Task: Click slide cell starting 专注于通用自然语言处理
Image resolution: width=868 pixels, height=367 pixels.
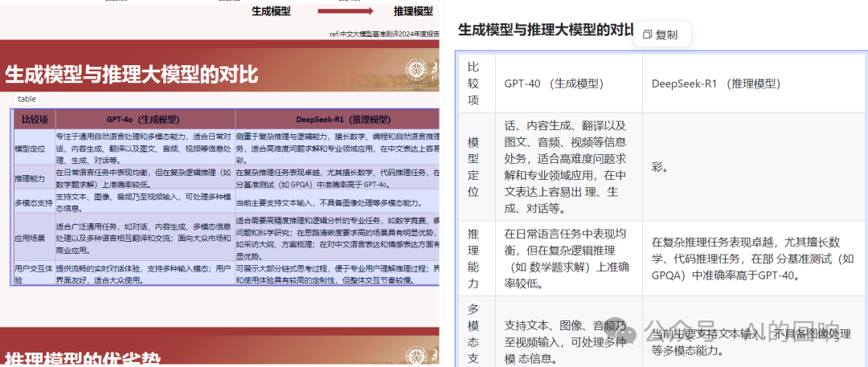Action: click(x=145, y=147)
